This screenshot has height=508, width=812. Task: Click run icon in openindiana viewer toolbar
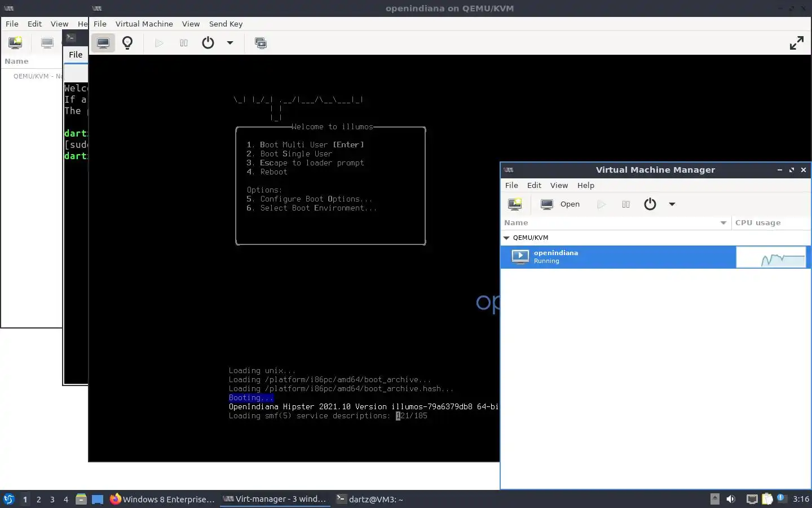click(159, 43)
